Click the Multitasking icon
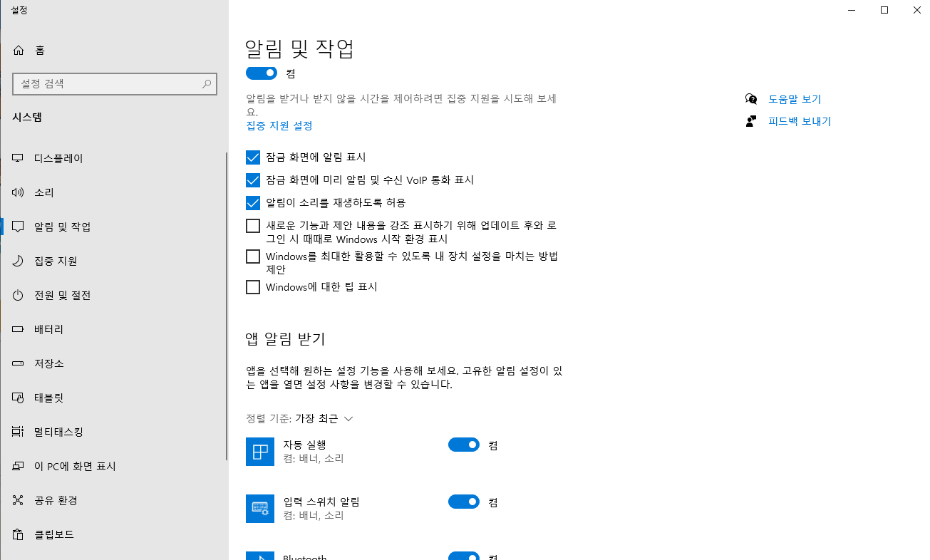The width and height of the screenshot is (930, 560). point(19,432)
